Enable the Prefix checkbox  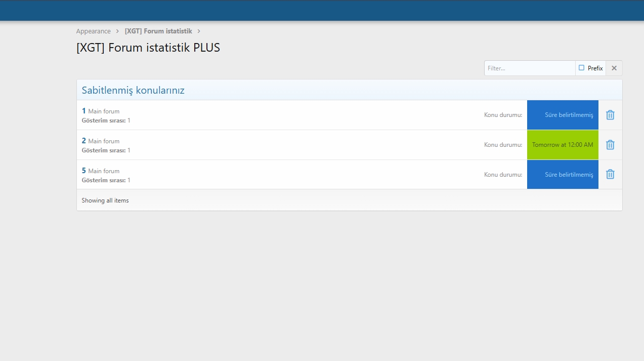[582, 68]
